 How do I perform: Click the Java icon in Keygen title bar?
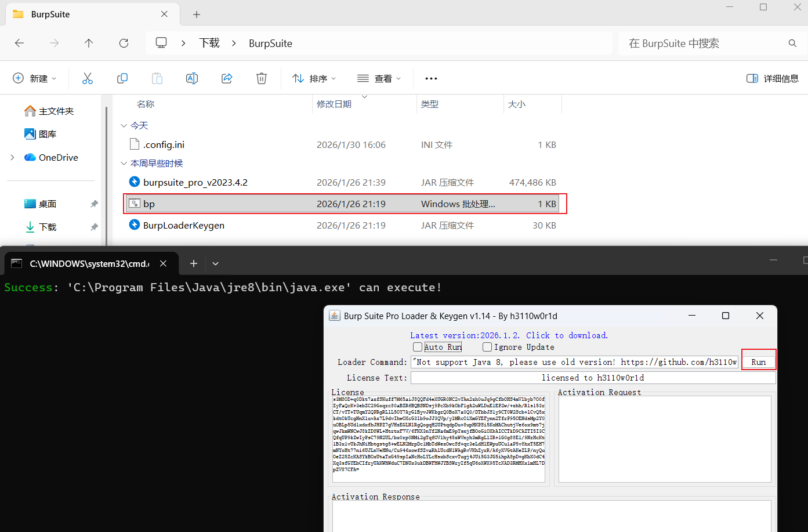(x=335, y=316)
